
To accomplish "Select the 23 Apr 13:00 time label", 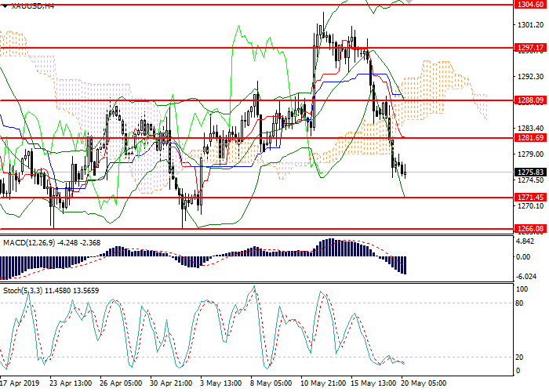I will coord(71,385).
